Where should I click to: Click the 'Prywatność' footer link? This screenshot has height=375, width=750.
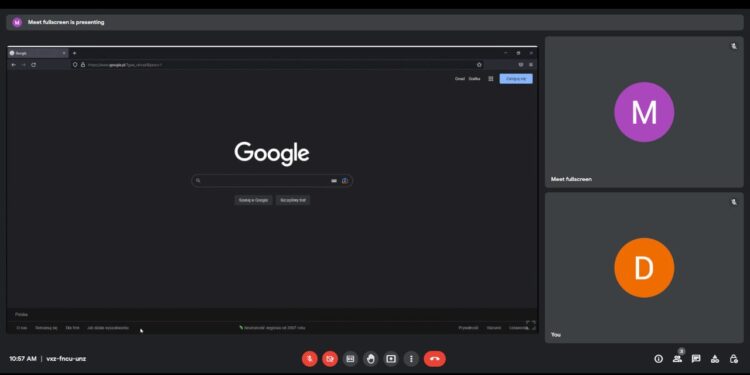pos(468,328)
